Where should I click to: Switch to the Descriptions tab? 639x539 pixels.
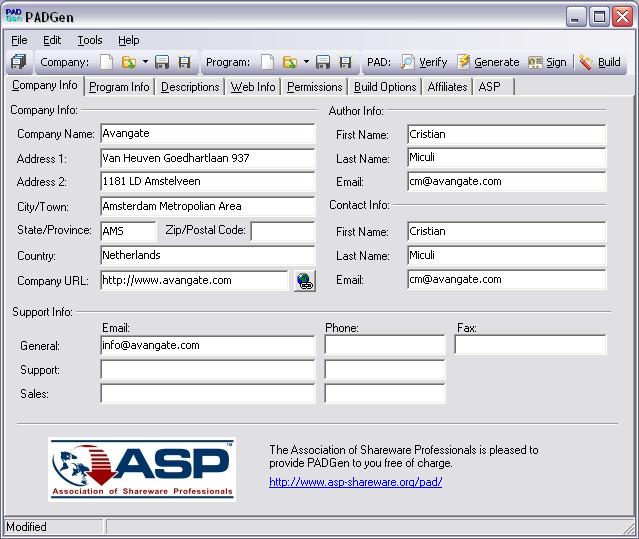190,87
